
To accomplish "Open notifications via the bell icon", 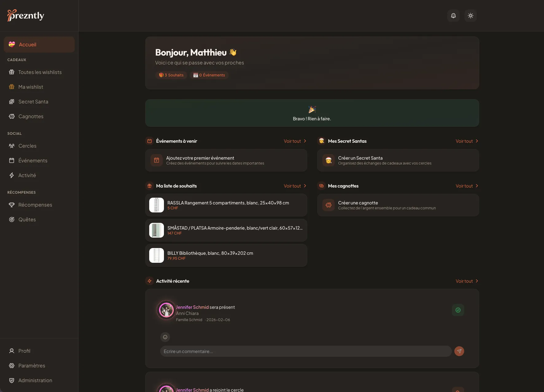I will [x=453, y=16].
